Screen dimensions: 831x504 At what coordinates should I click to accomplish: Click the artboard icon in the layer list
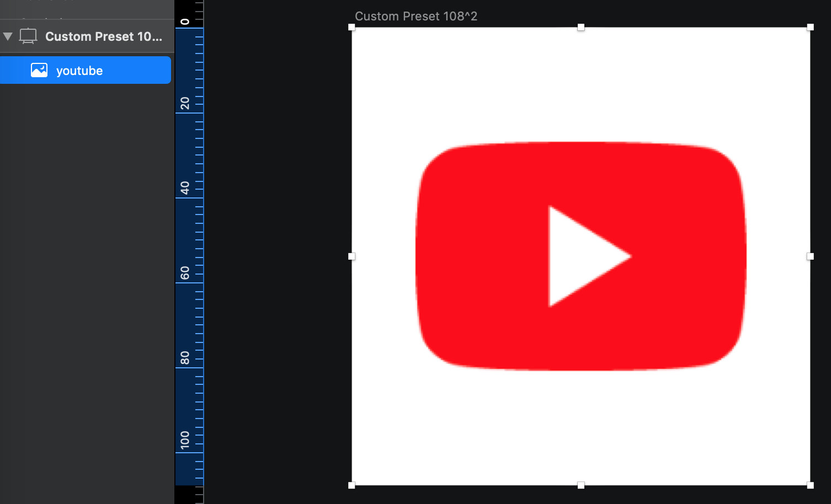tap(28, 36)
